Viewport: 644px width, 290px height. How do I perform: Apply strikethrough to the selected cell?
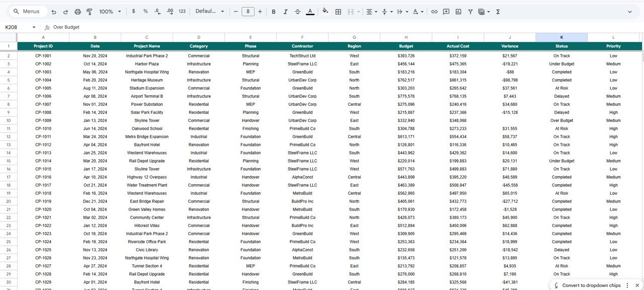coord(297,11)
